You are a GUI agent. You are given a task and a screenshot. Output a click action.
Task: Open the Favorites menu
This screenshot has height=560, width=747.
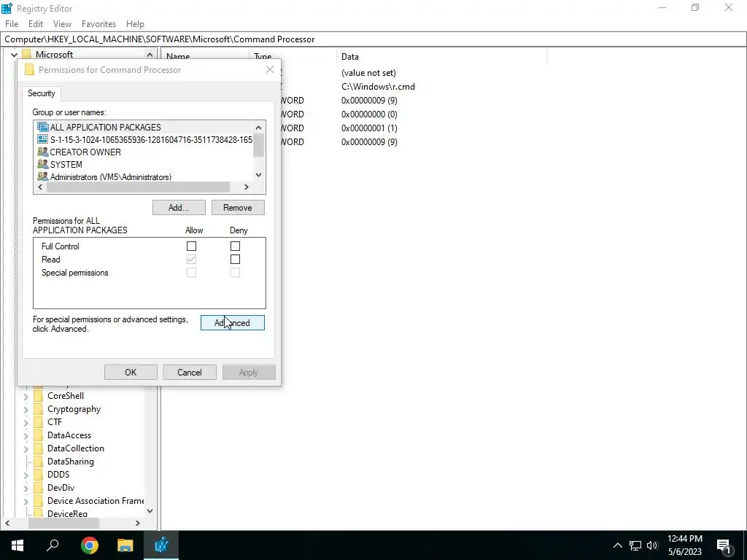coord(98,24)
